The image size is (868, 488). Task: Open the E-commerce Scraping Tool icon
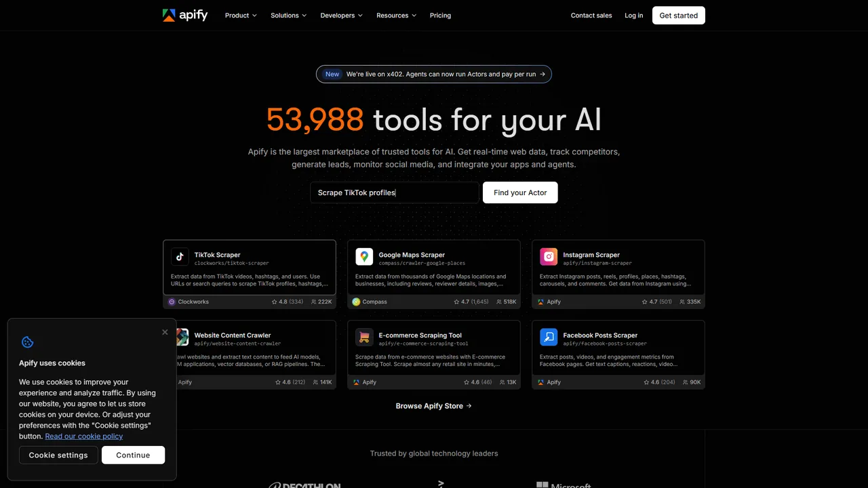point(364,337)
